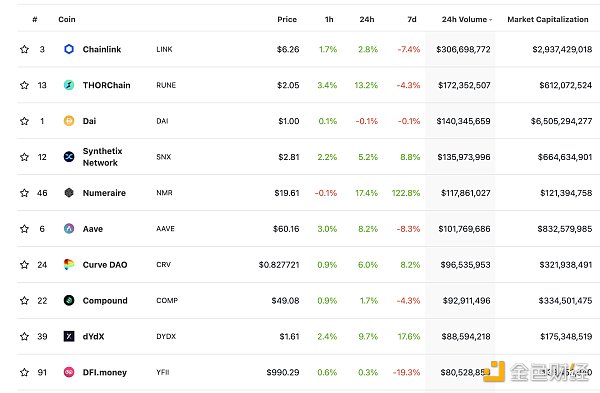
Task: Sort table by Price column header
Action: pyautogui.click(x=287, y=19)
